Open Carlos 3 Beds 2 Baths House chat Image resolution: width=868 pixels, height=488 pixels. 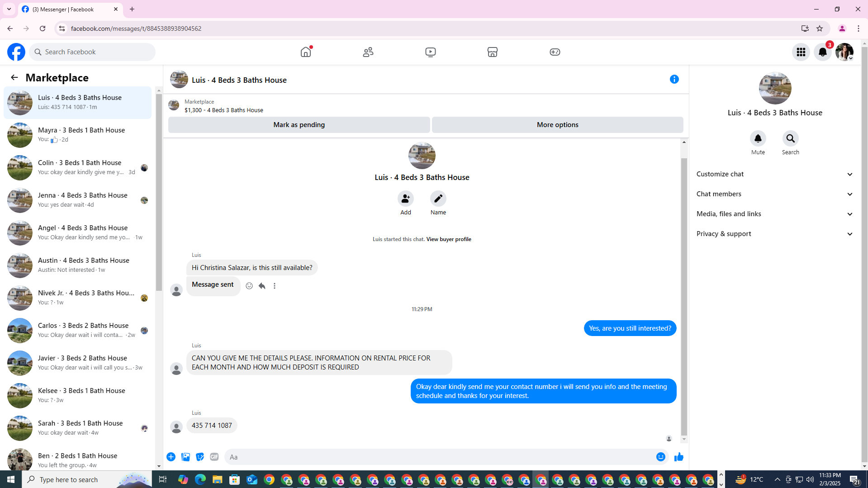(78, 331)
